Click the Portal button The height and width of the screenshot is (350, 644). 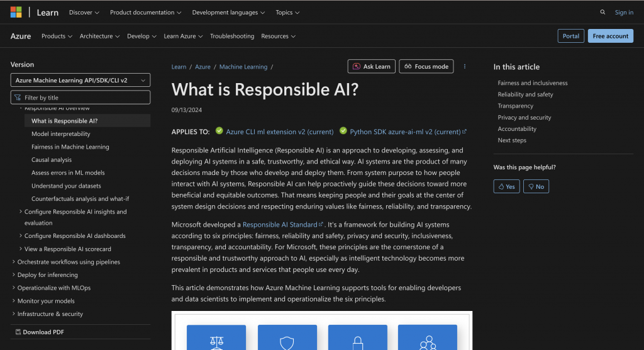(571, 36)
